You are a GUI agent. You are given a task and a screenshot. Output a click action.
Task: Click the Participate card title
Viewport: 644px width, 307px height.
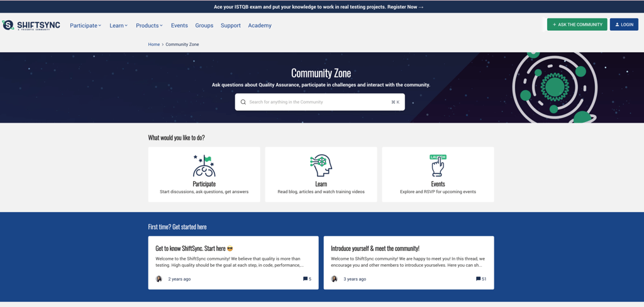[204, 184]
